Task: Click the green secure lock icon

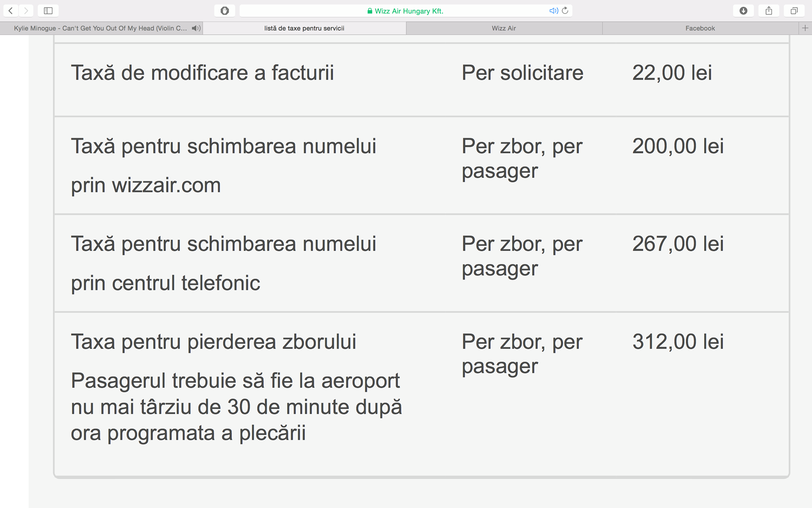Action: 370,11
